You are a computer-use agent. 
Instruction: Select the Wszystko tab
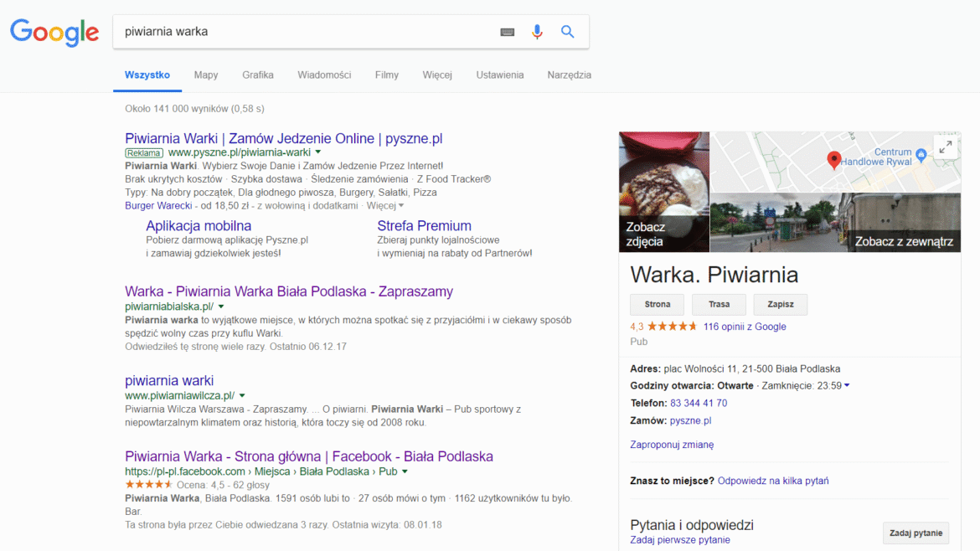147,75
